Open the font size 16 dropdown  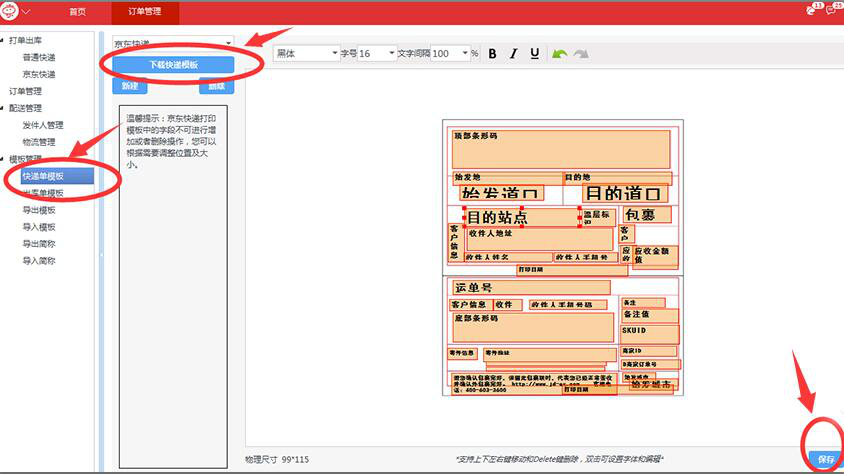pos(377,54)
